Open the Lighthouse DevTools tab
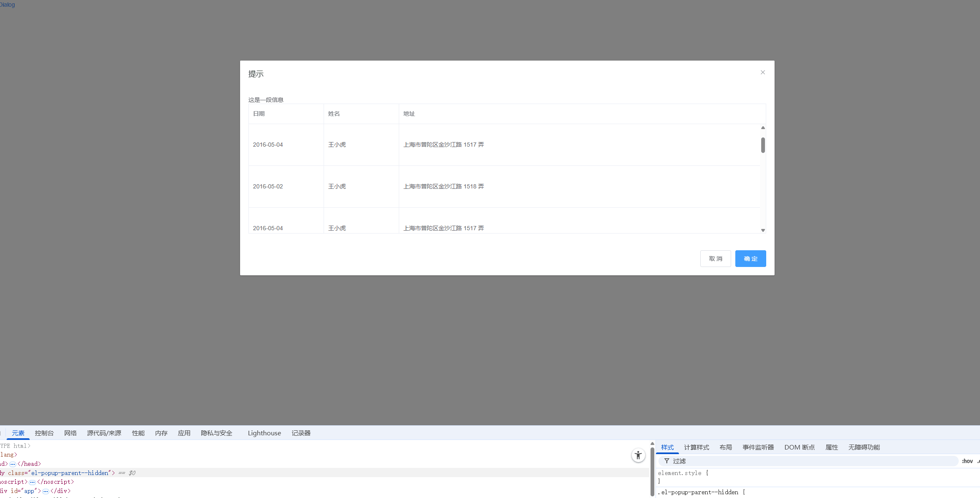The width and height of the screenshot is (980, 498). (264, 433)
